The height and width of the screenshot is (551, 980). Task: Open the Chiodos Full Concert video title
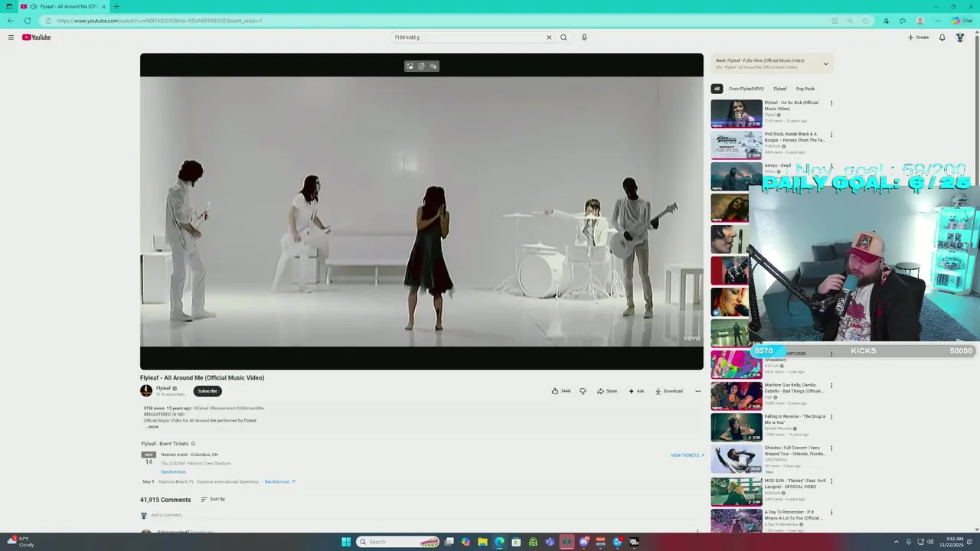pos(795,451)
